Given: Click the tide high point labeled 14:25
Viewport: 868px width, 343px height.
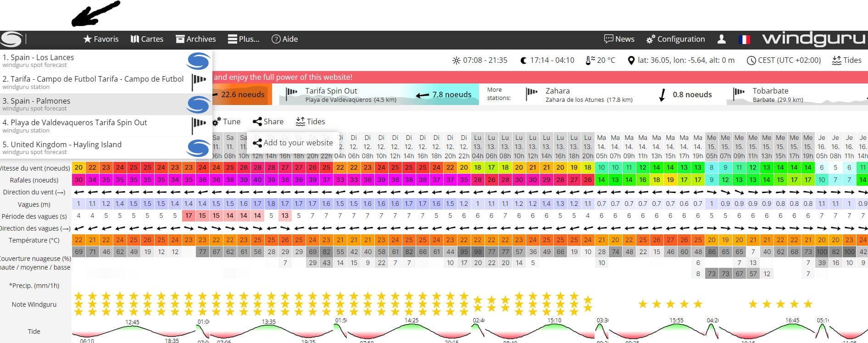Looking at the screenshot, I should 412,321.
